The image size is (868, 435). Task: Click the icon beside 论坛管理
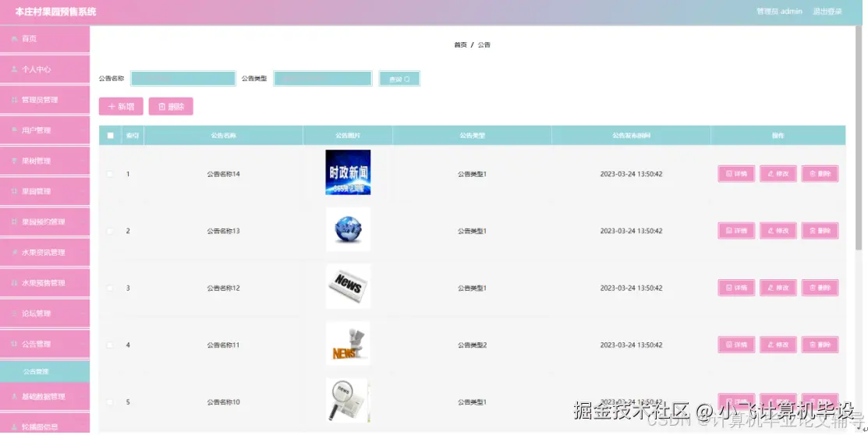pyautogui.click(x=14, y=313)
